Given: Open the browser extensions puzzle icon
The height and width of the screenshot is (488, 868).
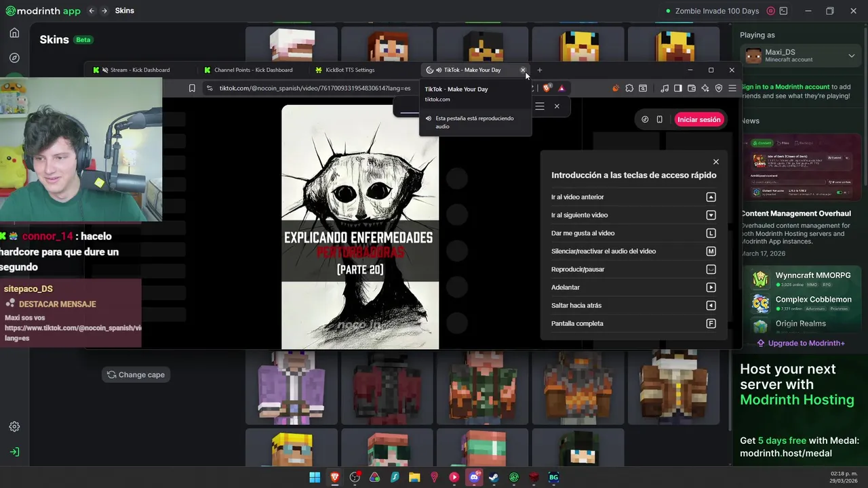Looking at the screenshot, I should pyautogui.click(x=629, y=88).
